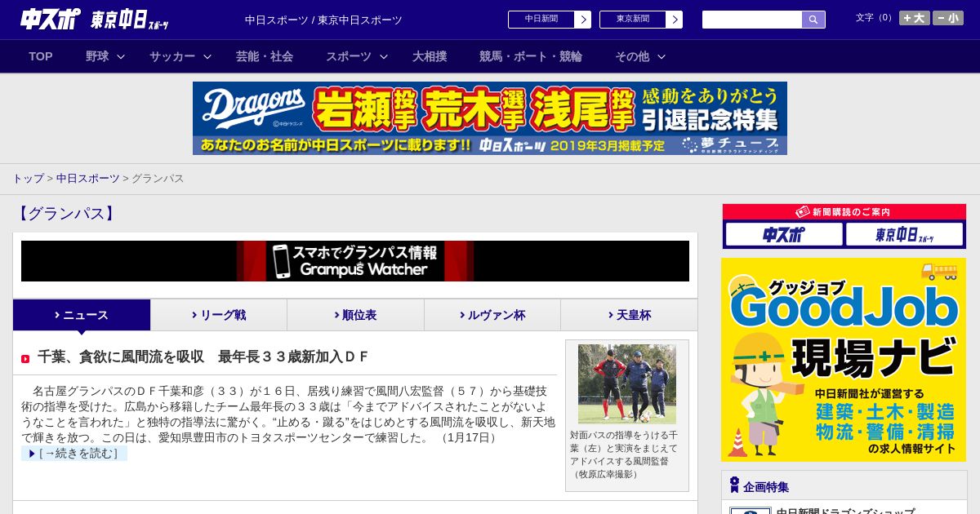Click the Grampus Watcher smartphone banner
980x514 pixels.
tap(355, 261)
